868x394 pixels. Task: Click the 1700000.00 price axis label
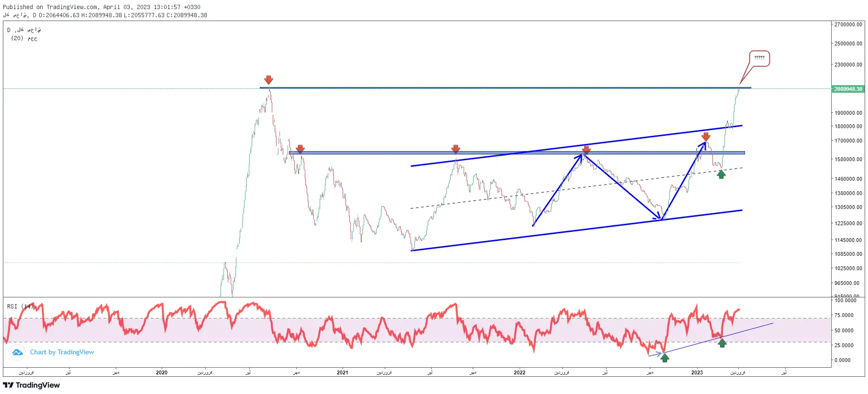[848, 141]
